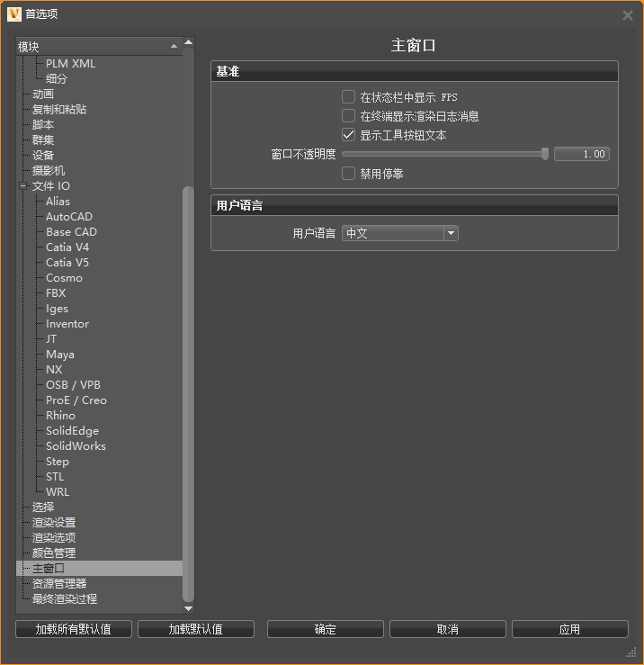644x665 pixels.
Task: Enable 在终端显示渲染日志消息 checkbox
Action: click(348, 116)
